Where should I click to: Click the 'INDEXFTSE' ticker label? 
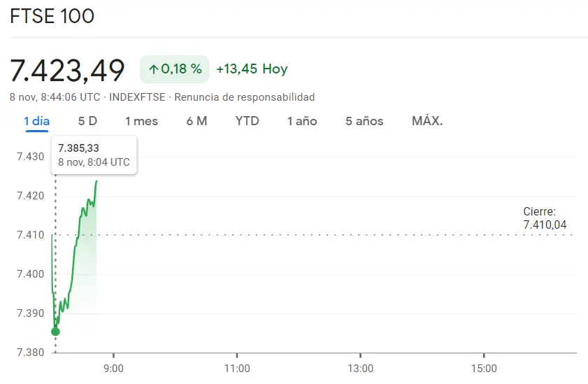[x=137, y=97]
